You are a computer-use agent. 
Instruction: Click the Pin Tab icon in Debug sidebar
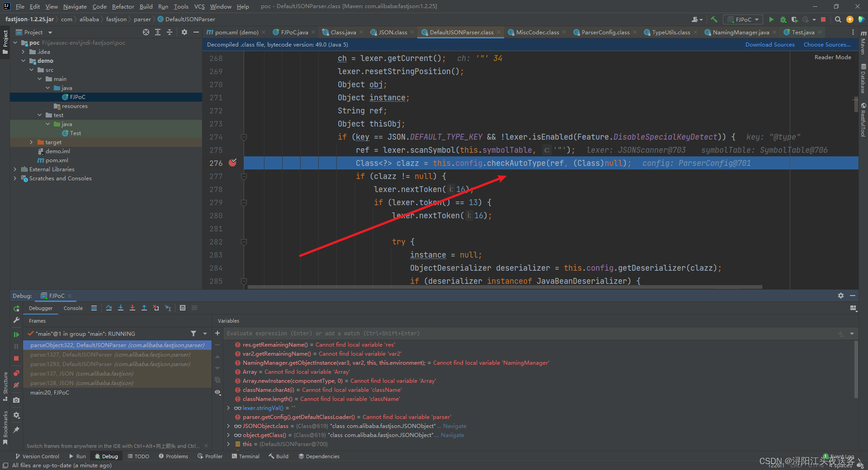[16, 430]
